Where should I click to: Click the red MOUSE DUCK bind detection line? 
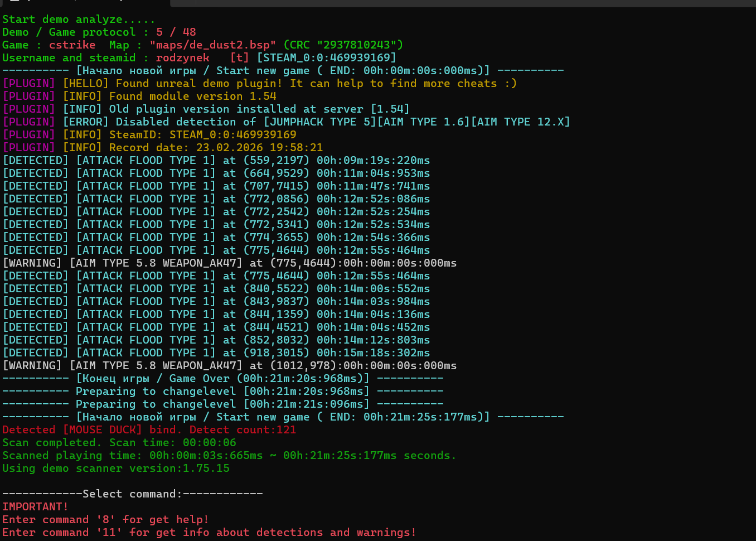click(149, 430)
